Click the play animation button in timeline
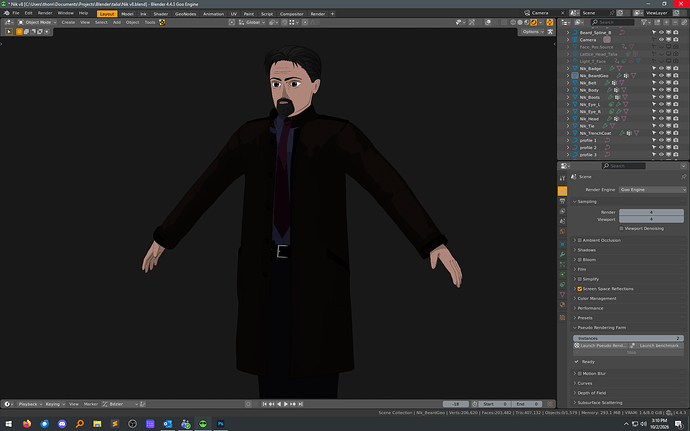 point(286,404)
